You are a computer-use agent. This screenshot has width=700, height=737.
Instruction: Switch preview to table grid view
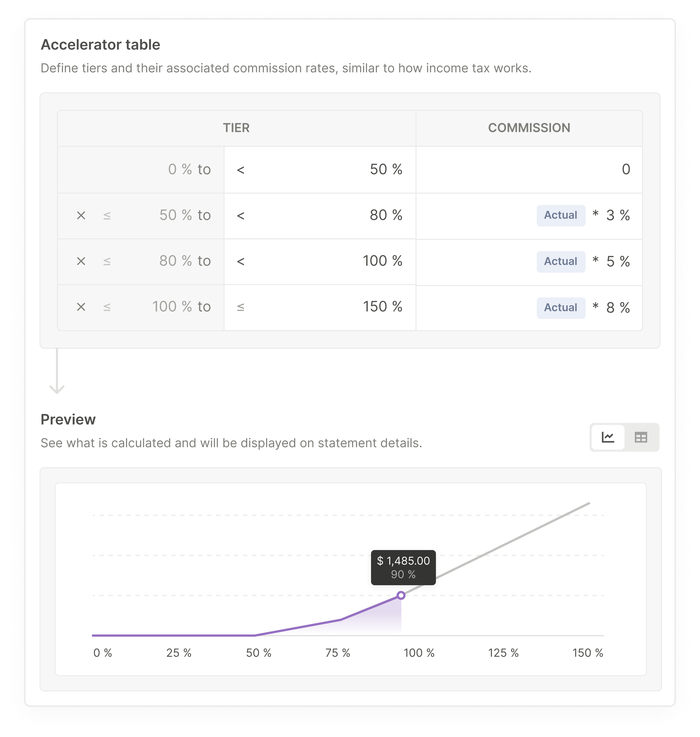click(x=641, y=437)
